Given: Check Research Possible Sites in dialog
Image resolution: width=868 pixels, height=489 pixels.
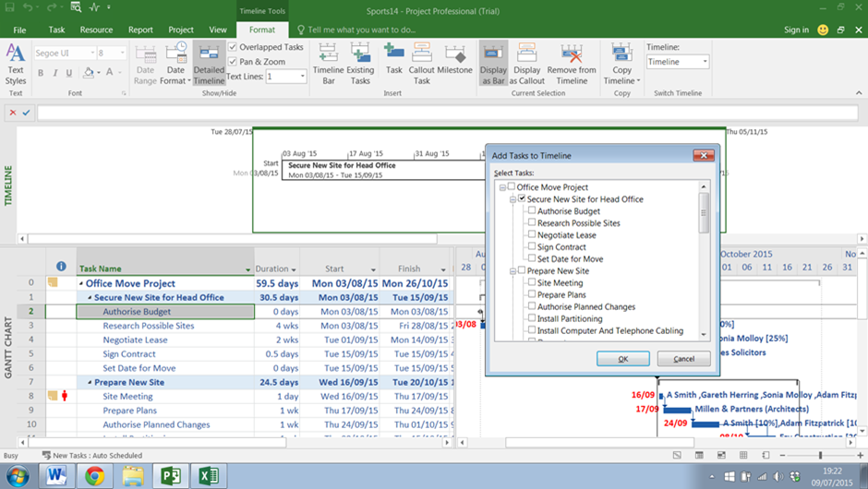Looking at the screenshot, I should (532, 221).
